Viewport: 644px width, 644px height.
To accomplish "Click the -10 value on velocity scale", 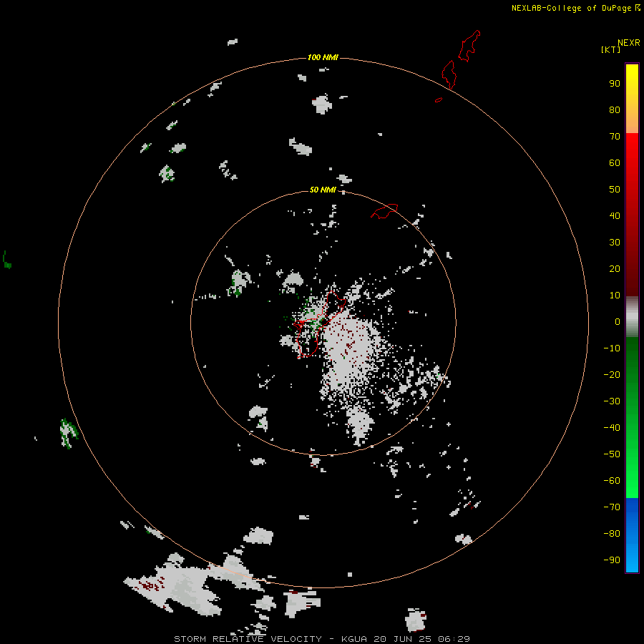I will 612,348.
